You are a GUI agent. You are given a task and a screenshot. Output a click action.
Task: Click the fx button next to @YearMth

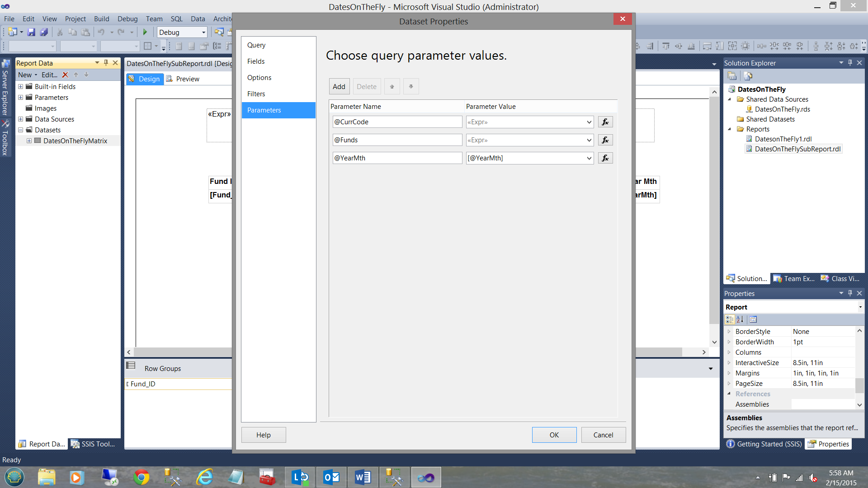pos(605,158)
